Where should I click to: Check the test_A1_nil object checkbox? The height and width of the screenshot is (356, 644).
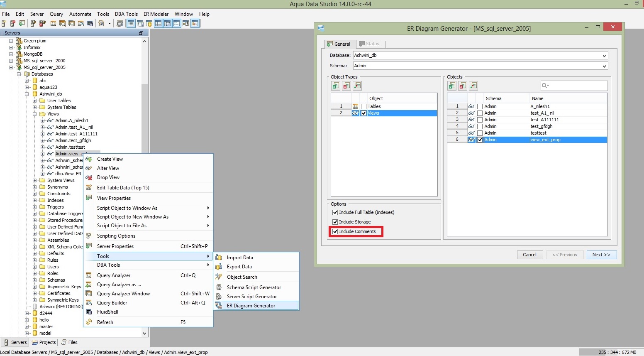pyautogui.click(x=480, y=113)
